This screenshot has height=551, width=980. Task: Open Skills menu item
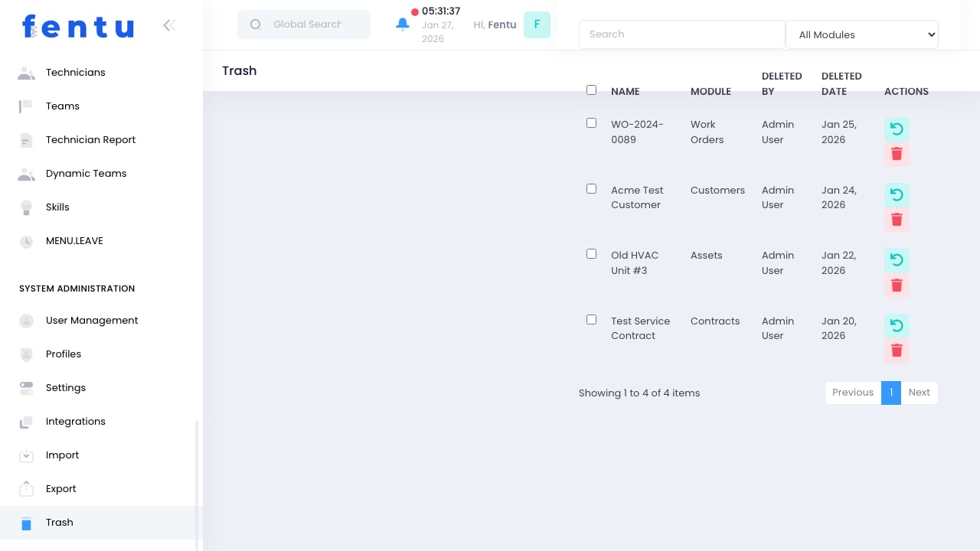pyautogui.click(x=101, y=207)
